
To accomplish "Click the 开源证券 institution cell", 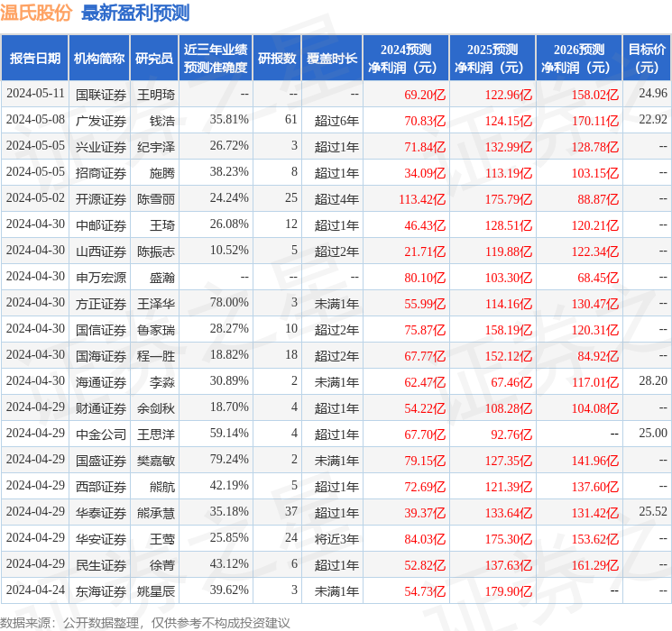I will [x=101, y=199].
